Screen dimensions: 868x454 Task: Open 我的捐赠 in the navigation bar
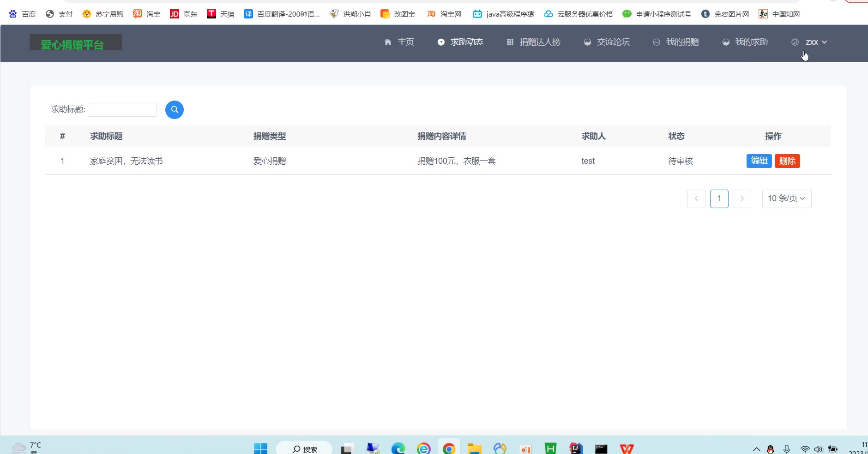[676, 42]
